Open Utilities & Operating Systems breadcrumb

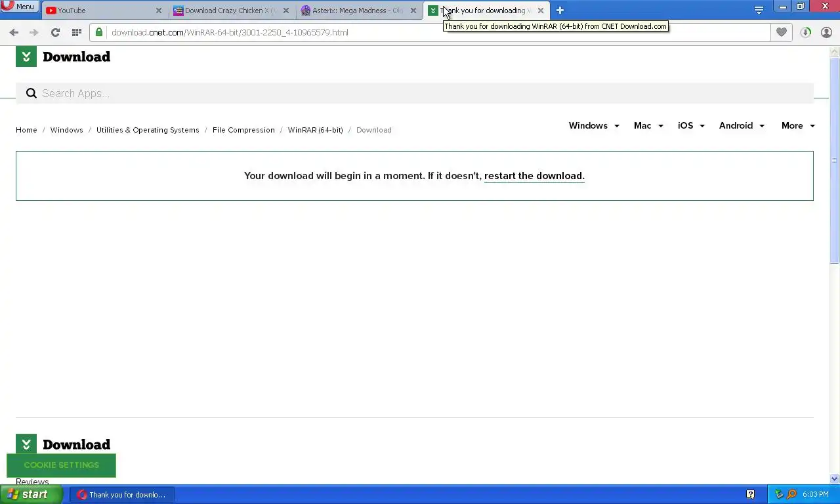click(148, 130)
